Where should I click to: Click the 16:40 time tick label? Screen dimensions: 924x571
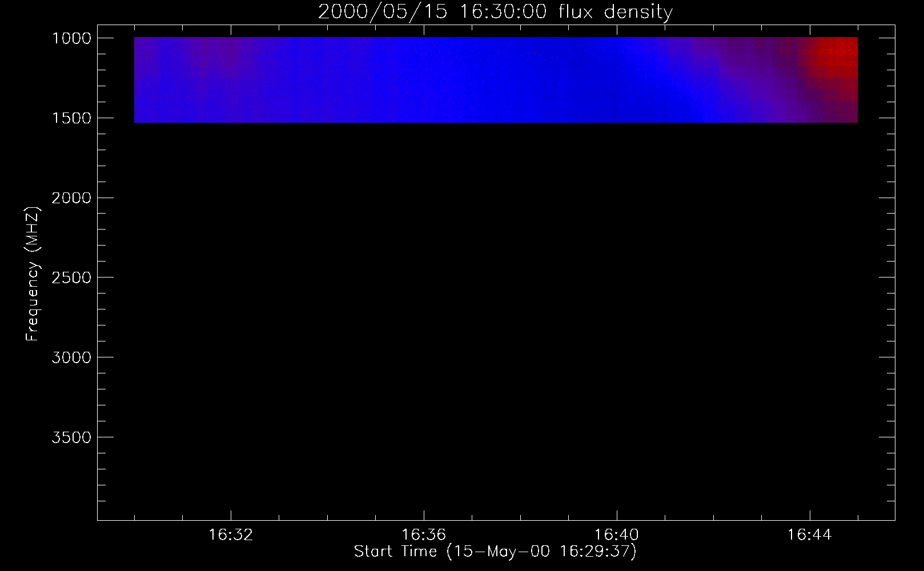click(617, 535)
